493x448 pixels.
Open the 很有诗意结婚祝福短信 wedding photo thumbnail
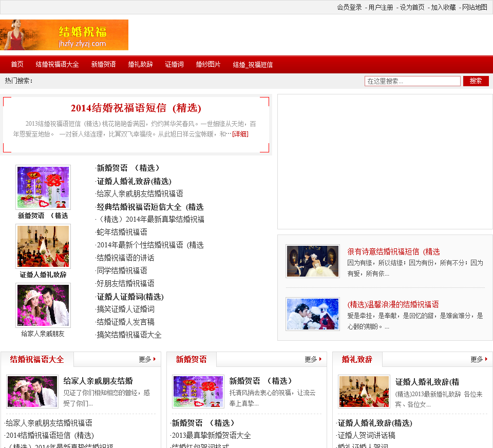pos(313,261)
